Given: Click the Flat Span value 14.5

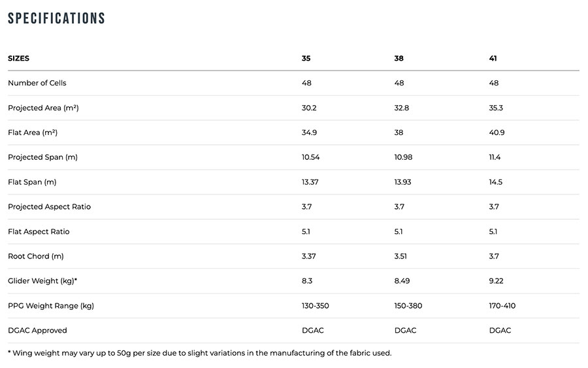Looking at the screenshot, I should [x=495, y=182].
